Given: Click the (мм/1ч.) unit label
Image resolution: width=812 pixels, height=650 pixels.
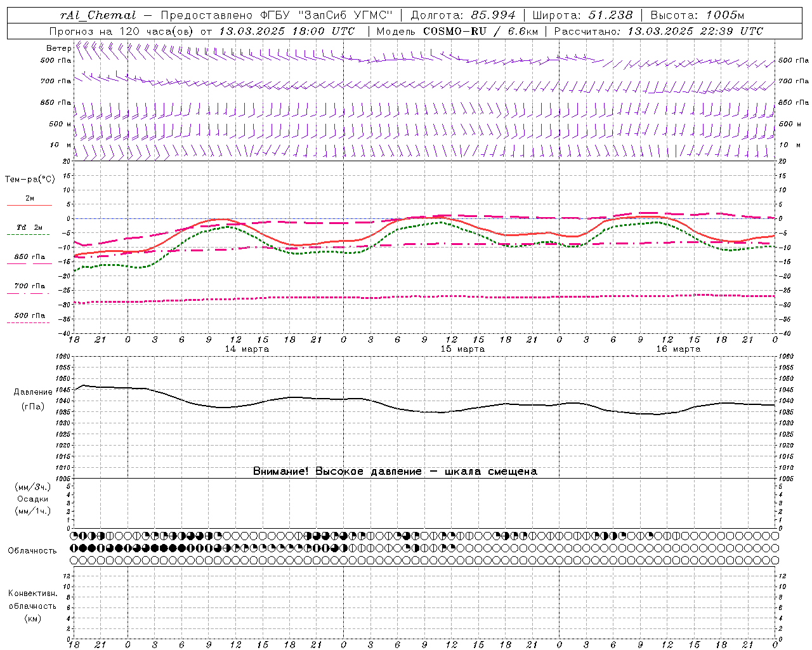Looking at the screenshot, I should pos(33,511).
